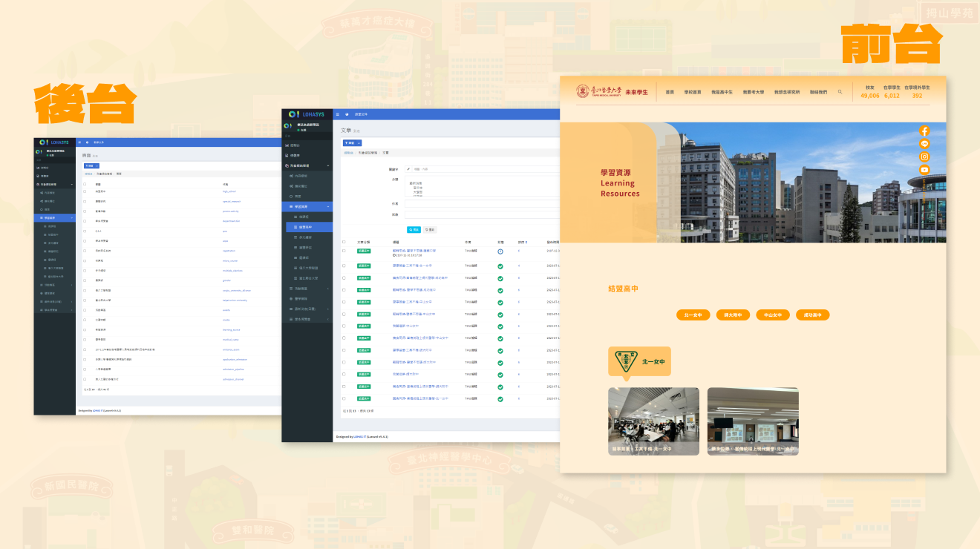The image size is (980, 549).
Task: Click the home icon in the left backend top bar
Action: 88,142
